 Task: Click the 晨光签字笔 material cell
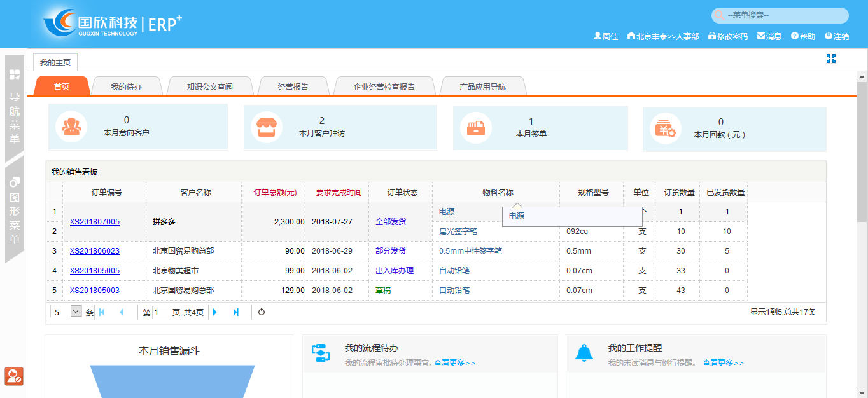(x=496, y=231)
